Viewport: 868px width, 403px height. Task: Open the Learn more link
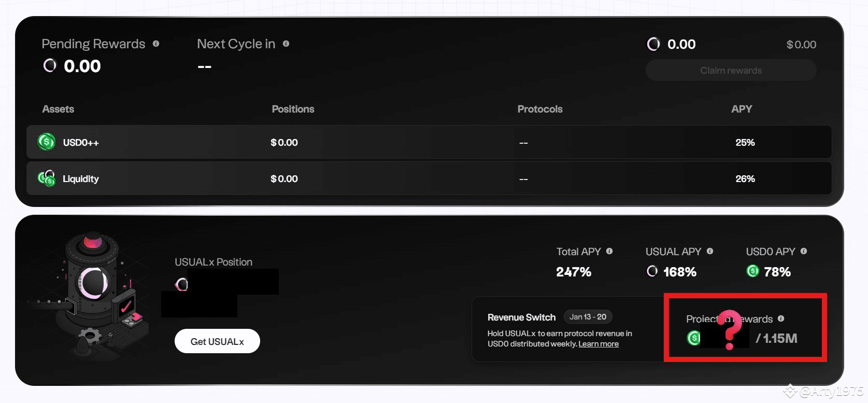click(x=599, y=344)
